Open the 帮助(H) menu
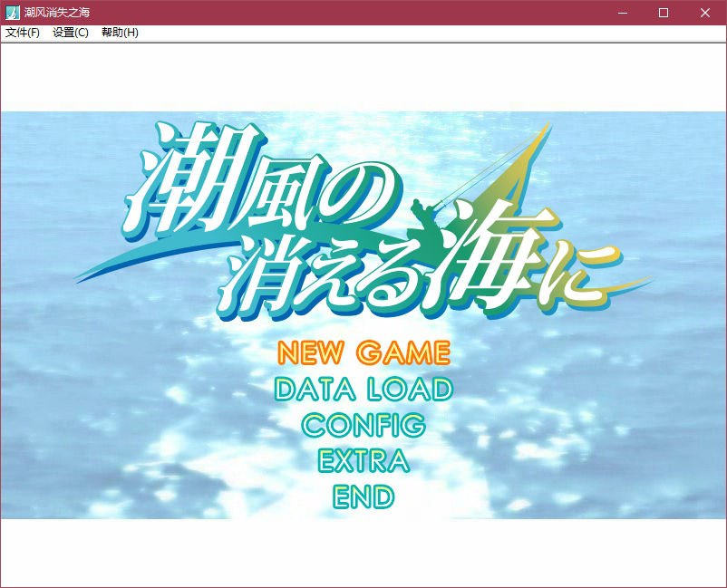727x588 pixels. pyautogui.click(x=120, y=33)
